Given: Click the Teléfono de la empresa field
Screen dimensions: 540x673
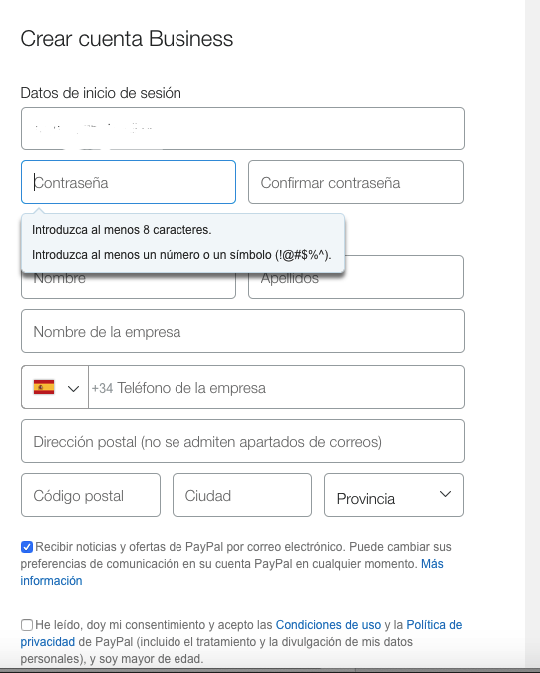Looking at the screenshot, I should point(276,388).
